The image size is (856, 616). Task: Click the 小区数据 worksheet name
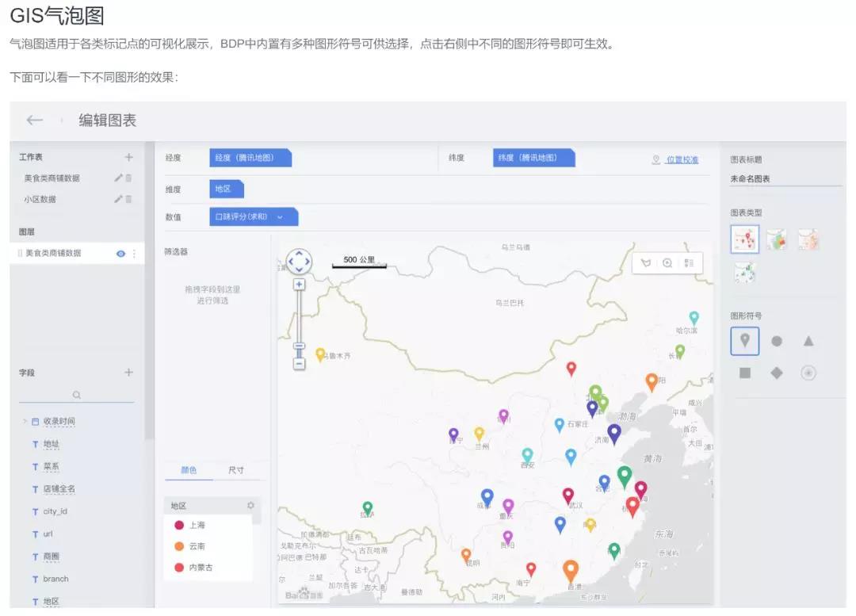(x=40, y=199)
